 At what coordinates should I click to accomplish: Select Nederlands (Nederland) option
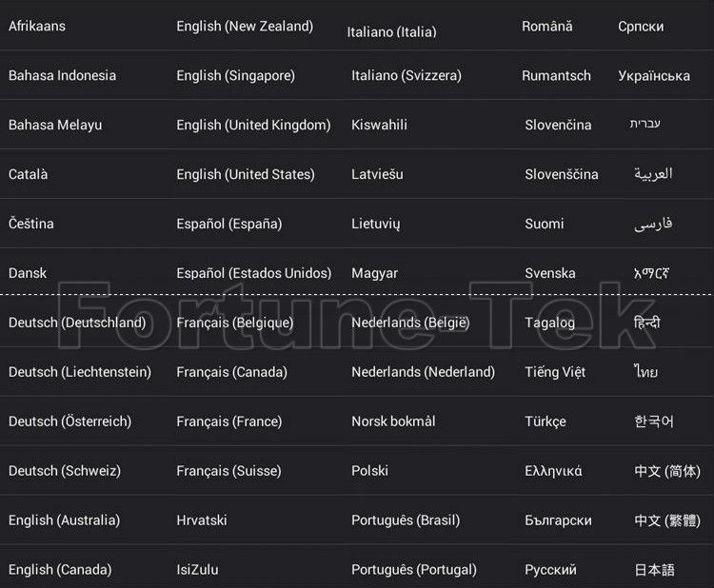point(423,372)
